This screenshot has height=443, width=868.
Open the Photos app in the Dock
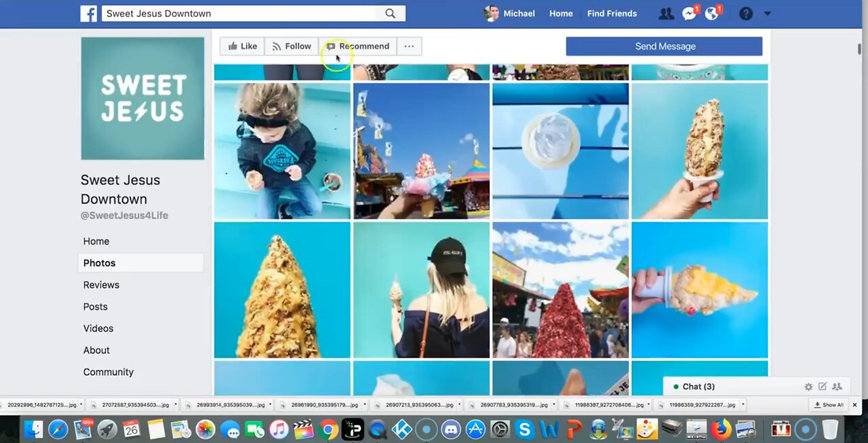click(x=205, y=429)
